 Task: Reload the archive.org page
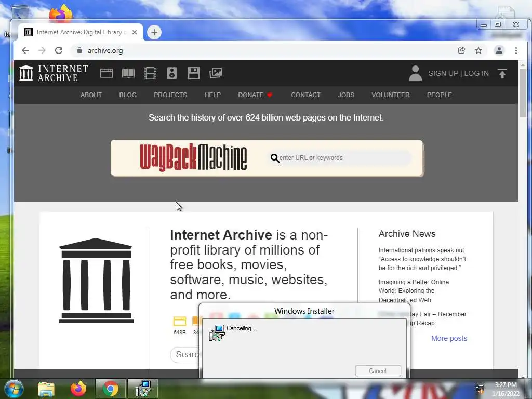coord(59,50)
